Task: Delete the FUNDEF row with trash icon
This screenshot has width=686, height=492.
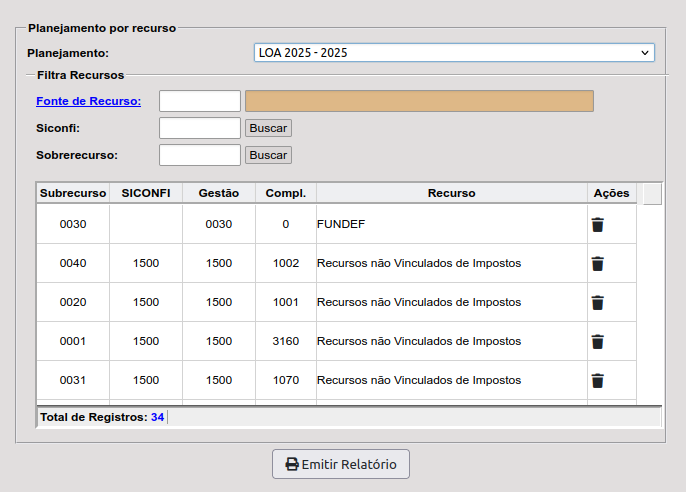Action: (x=597, y=225)
